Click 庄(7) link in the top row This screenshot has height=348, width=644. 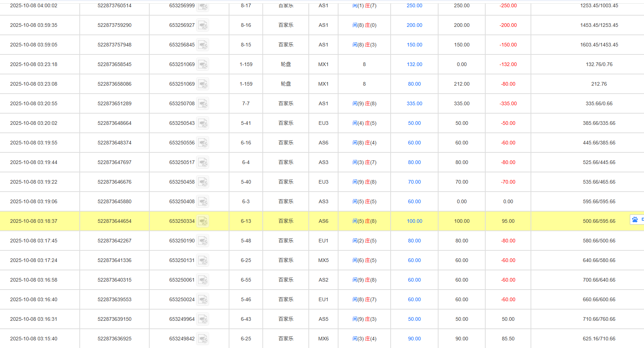click(x=370, y=5)
